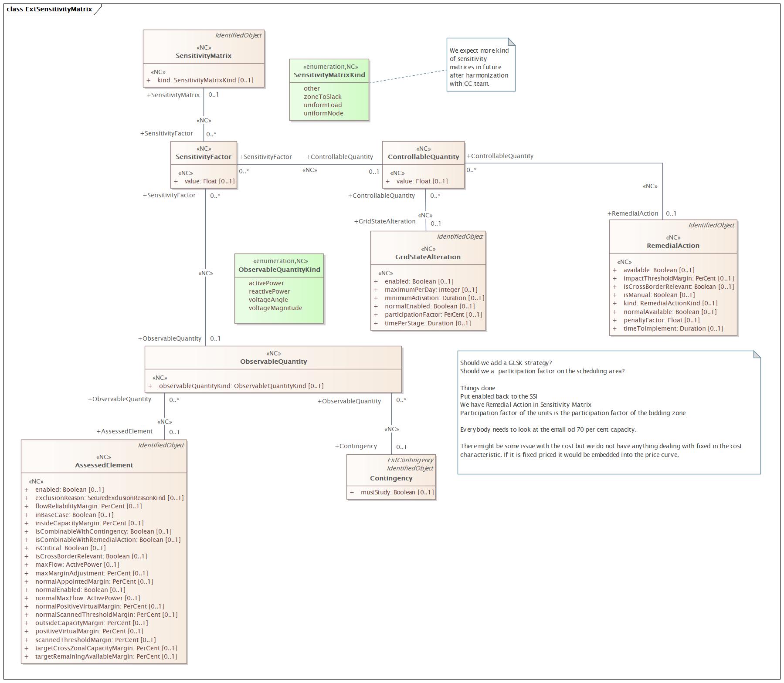Image resolution: width=784 pixels, height=683 pixels.
Task: Click the 'zoneToSlack' enumeration literal
Action: [322, 97]
